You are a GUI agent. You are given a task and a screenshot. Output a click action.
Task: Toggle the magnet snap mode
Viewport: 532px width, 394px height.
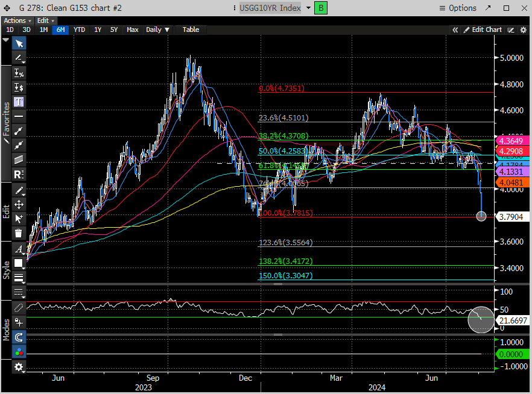[x=19, y=337]
